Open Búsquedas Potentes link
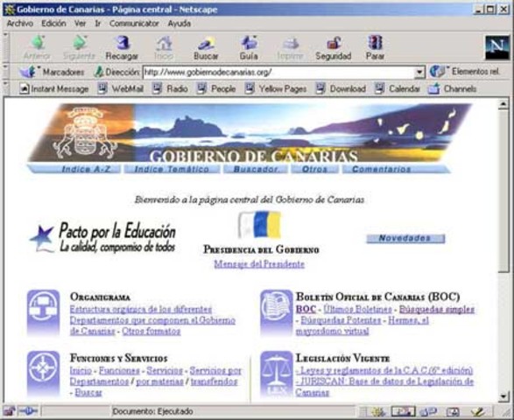This screenshot has width=514, height=420. coord(341,320)
